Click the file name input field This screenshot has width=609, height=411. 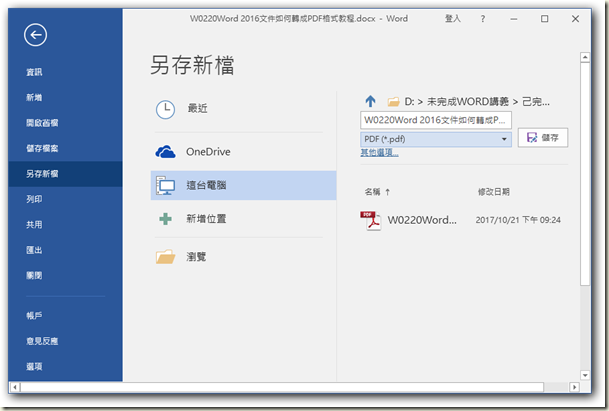pos(436,120)
